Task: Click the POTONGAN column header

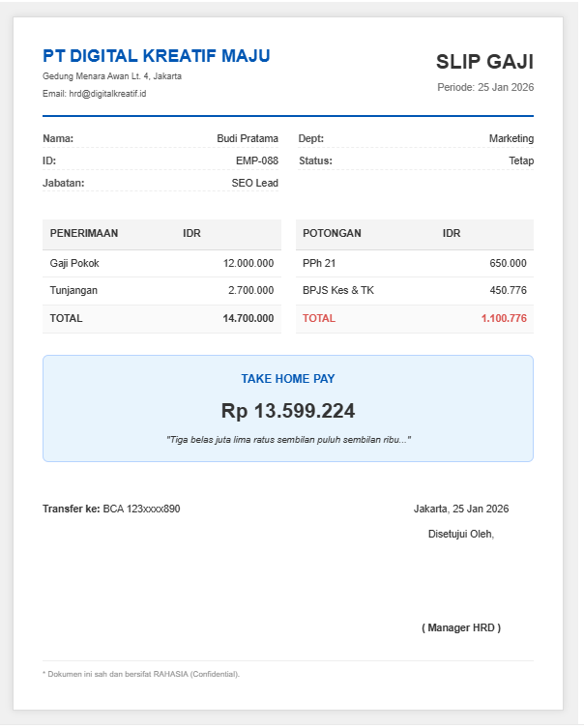Action: pyautogui.click(x=332, y=233)
